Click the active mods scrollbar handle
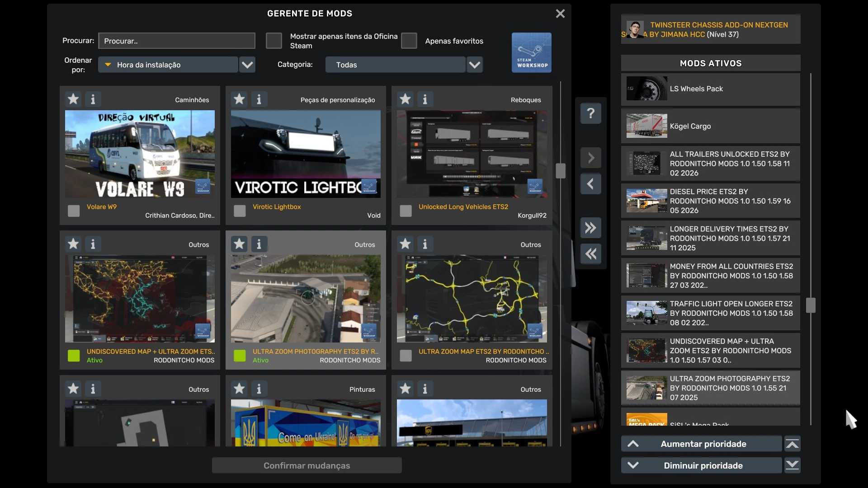This screenshot has width=868, height=488. (811, 305)
